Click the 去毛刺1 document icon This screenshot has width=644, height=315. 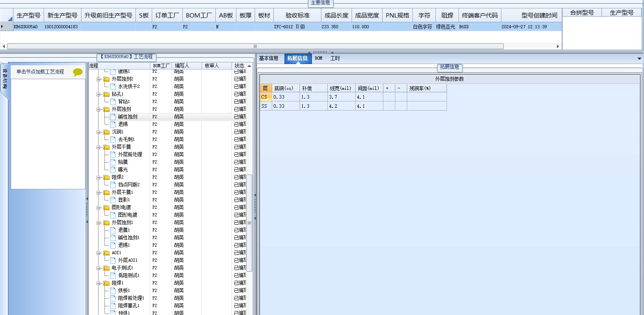coord(113,139)
